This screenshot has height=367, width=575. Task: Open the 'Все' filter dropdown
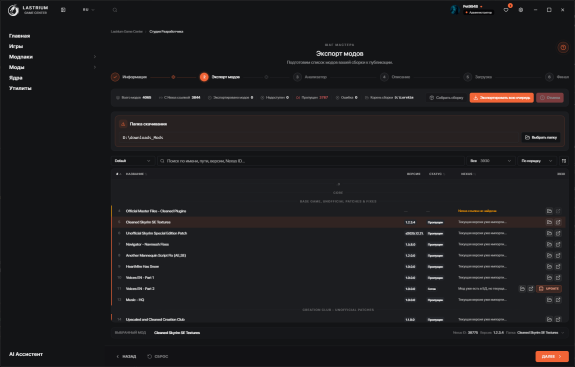[x=490, y=161]
